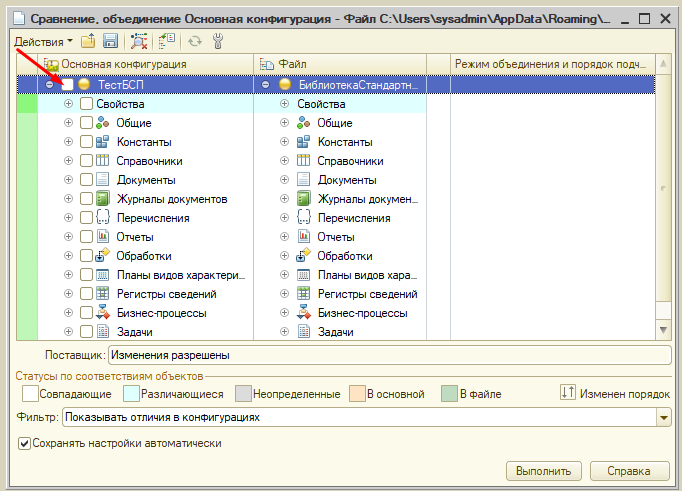Click Журналы документов icon in Файл column
This screenshot has width=682, height=491.
click(x=303, y=199)
